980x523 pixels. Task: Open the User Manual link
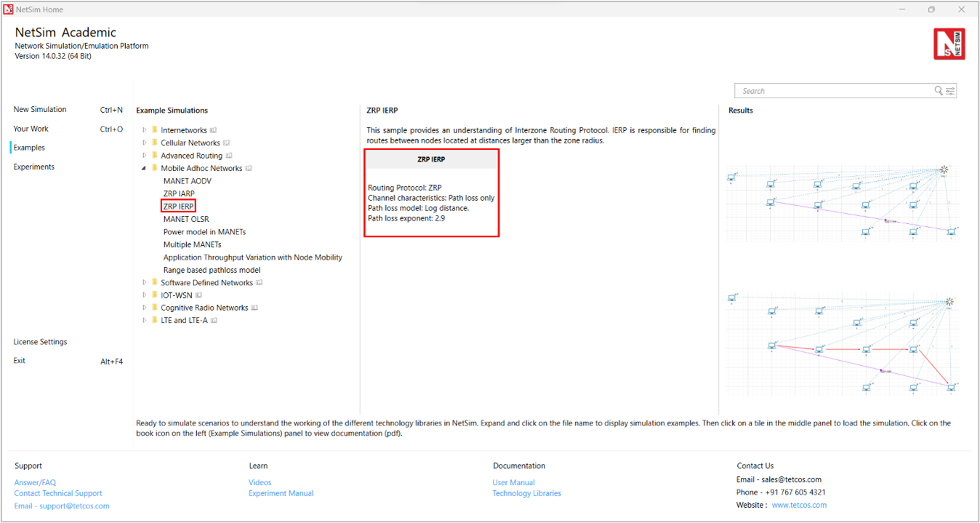(513, 482)
